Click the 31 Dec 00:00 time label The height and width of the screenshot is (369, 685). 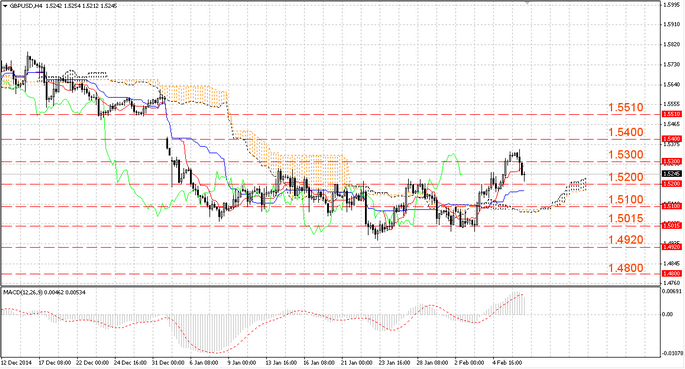(x=168, y=363)
